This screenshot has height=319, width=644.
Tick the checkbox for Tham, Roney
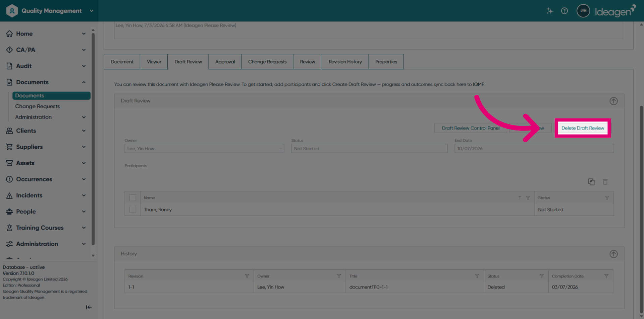pyautogui.click(x=133, y=209)
